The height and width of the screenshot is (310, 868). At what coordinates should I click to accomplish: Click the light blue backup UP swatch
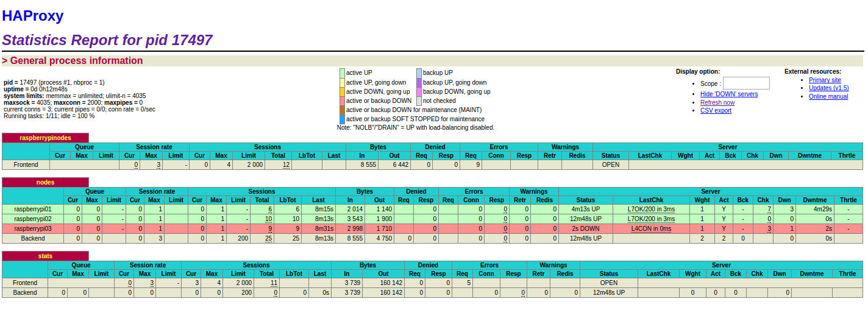pos(419,72)
